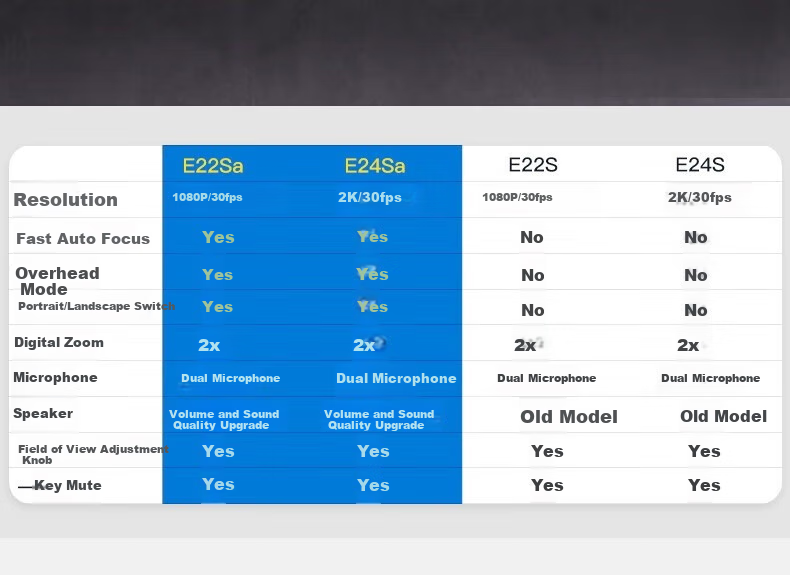Screen dimensions: 790x575
Task: Click Field of View Knob Yes for E24S
Action: tap(704, 451)
